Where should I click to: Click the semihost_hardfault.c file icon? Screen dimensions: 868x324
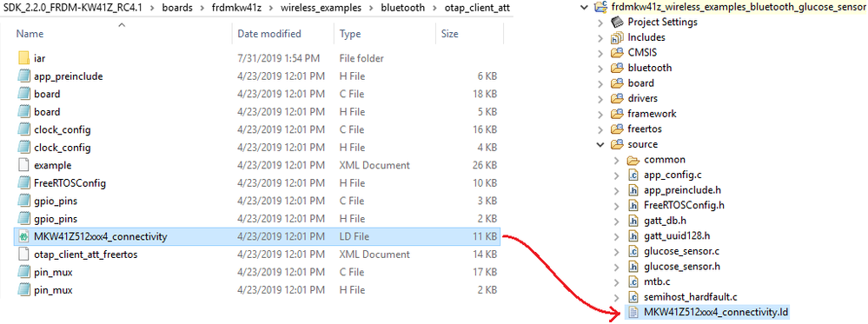[x=633, y=297]
